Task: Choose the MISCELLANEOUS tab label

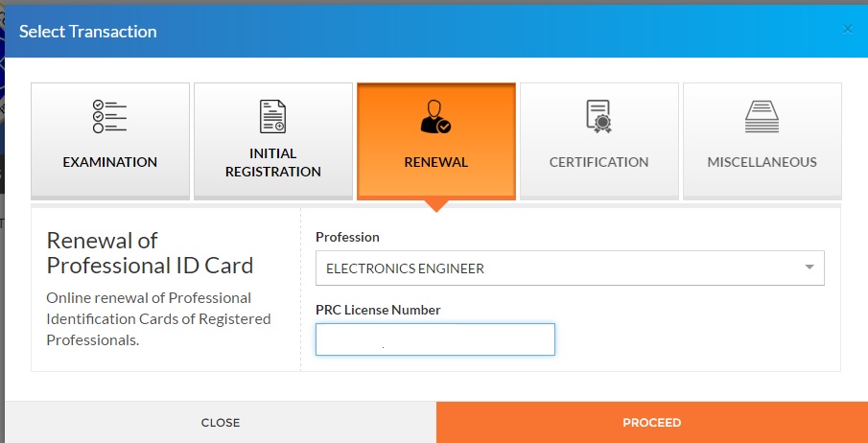Action: (762, 162)
